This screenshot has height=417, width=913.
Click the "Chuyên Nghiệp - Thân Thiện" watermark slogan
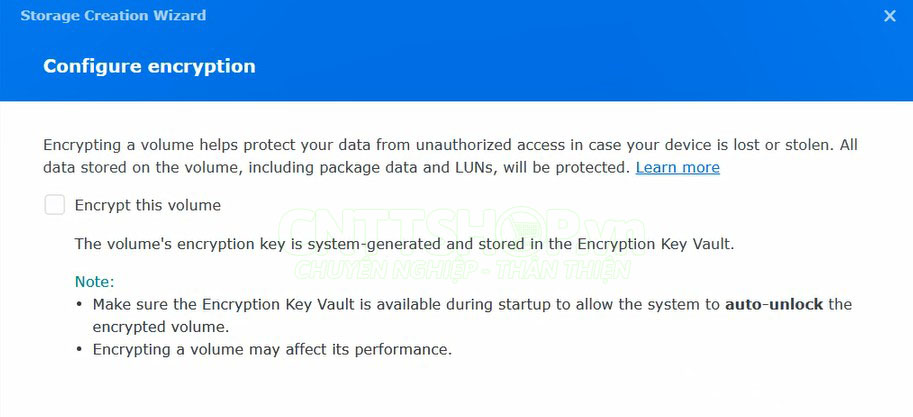(x=460, y=269)
